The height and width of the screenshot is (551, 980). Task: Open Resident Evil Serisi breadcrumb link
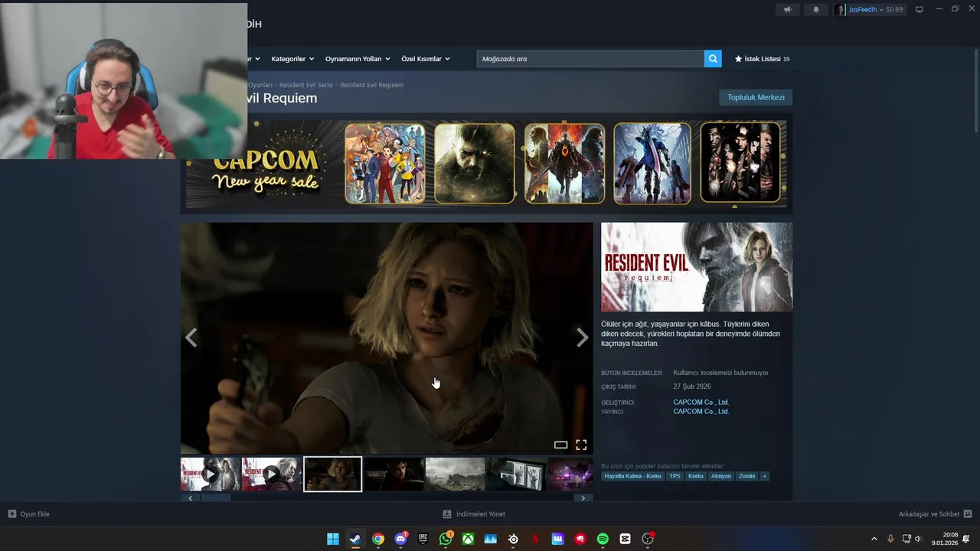[306, 85]
